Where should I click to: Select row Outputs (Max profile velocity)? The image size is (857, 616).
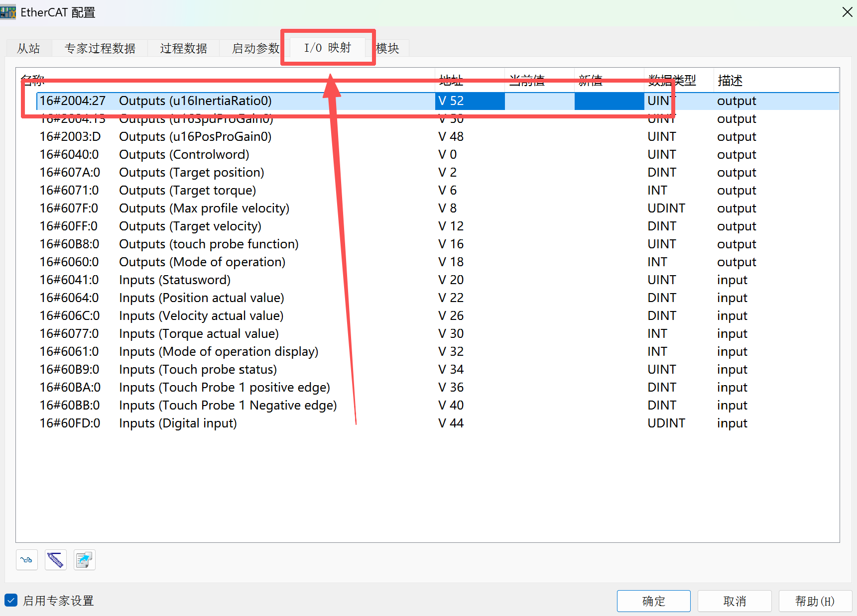(437, 208)
